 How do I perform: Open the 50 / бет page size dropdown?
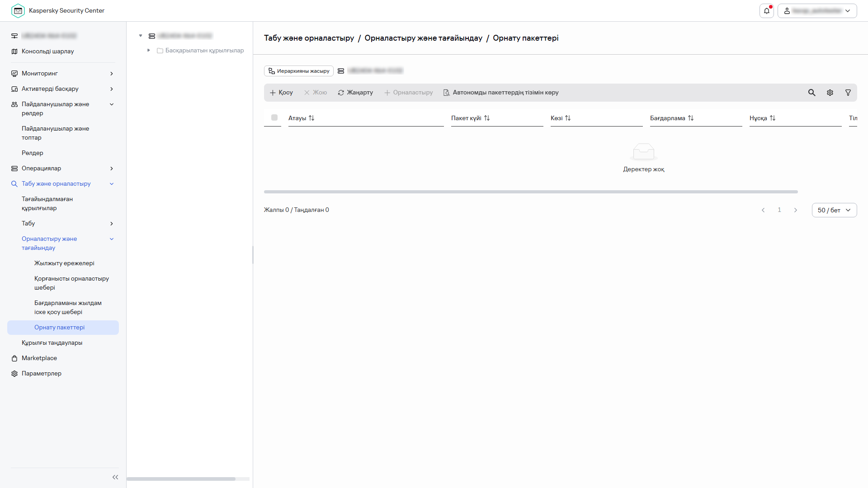pyautogui.click(x=834, y=210)
